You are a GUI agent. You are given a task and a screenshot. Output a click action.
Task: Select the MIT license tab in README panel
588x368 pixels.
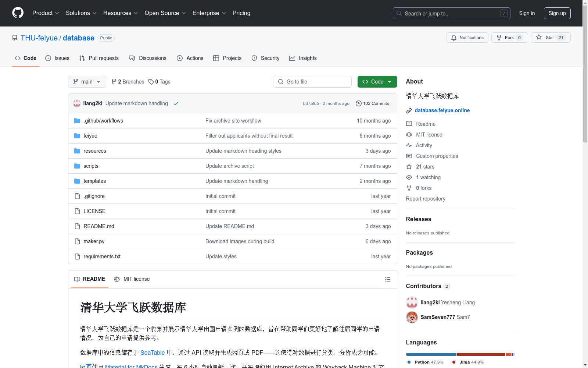[132, 279]
